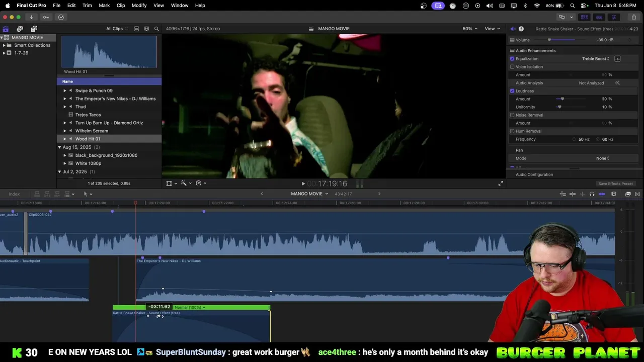The width and height of the screenshot is (644, 362).
Task: Open the viewer View options dropdown
Action: pyautogui.click(x=492, y=29)
